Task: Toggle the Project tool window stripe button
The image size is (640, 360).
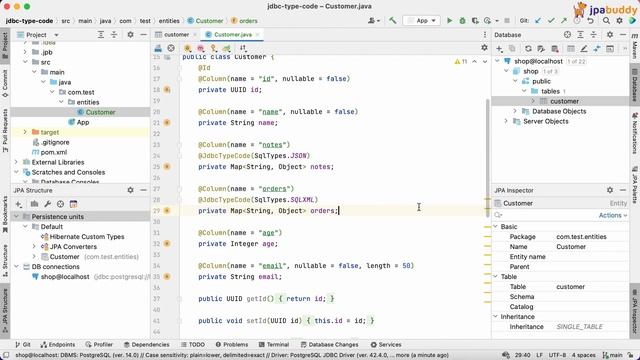Action: pyautogui.click(x=5, y=45)
